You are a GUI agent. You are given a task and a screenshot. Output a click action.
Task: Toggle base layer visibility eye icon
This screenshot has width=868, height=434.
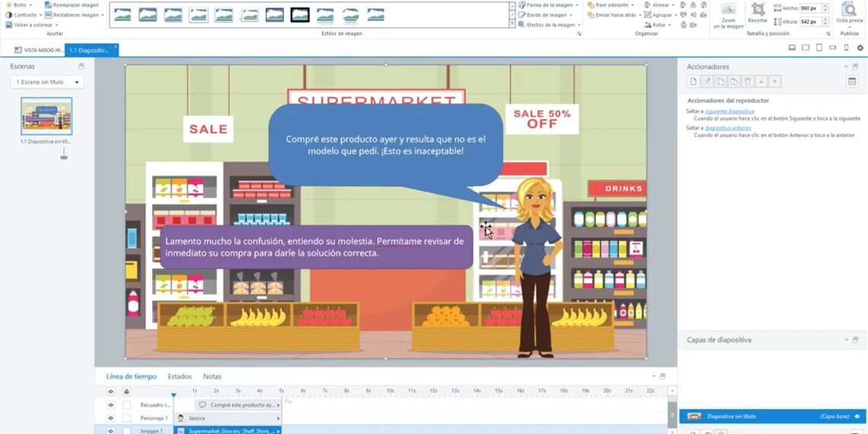point(857,416)
